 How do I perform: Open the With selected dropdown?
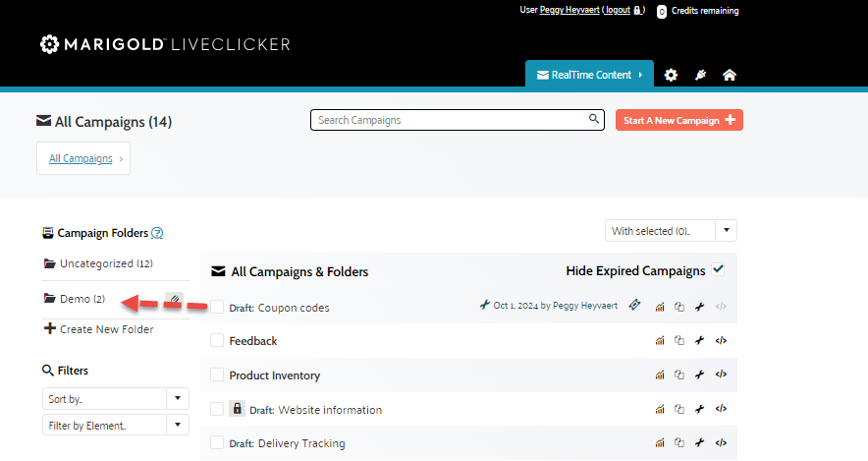671,231
